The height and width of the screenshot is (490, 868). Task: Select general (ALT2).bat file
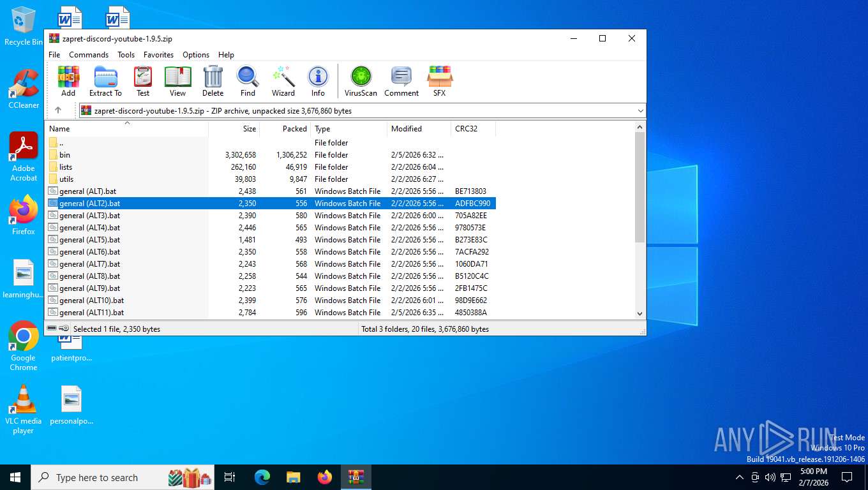click(270, 204)
